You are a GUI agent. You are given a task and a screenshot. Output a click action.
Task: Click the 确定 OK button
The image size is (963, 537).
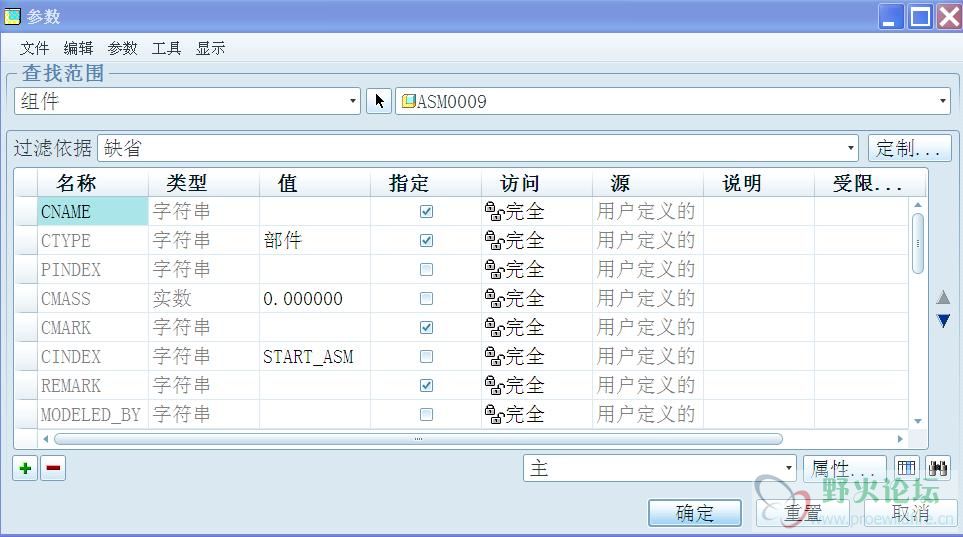tap(695, 512)
